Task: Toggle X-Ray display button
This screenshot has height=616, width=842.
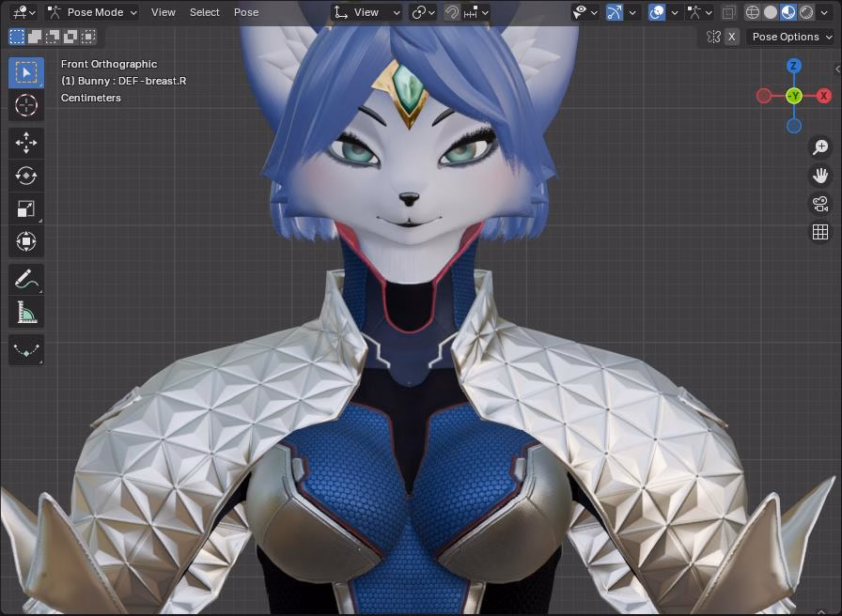Action: pyautogui.click(x=728, y=12)
